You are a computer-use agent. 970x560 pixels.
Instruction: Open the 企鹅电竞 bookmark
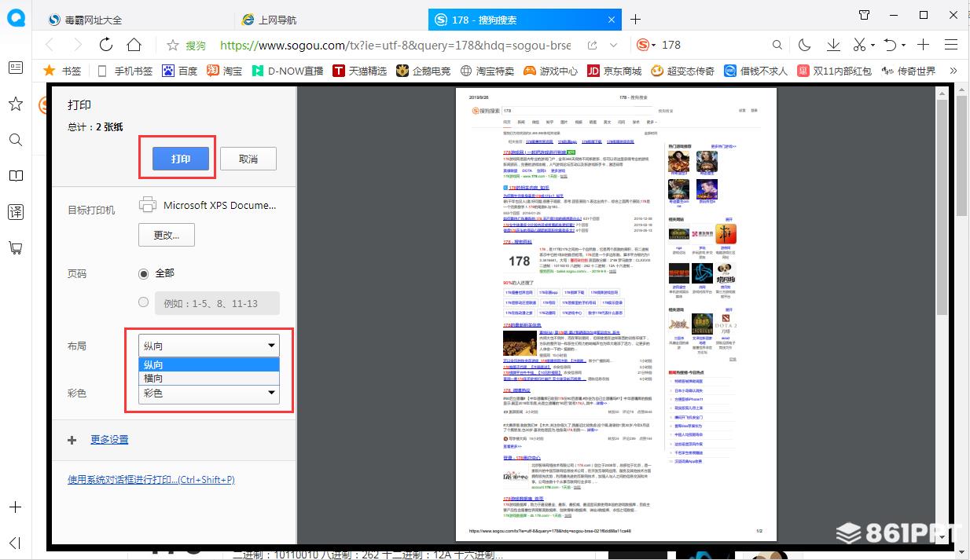(x=424, y=71)
